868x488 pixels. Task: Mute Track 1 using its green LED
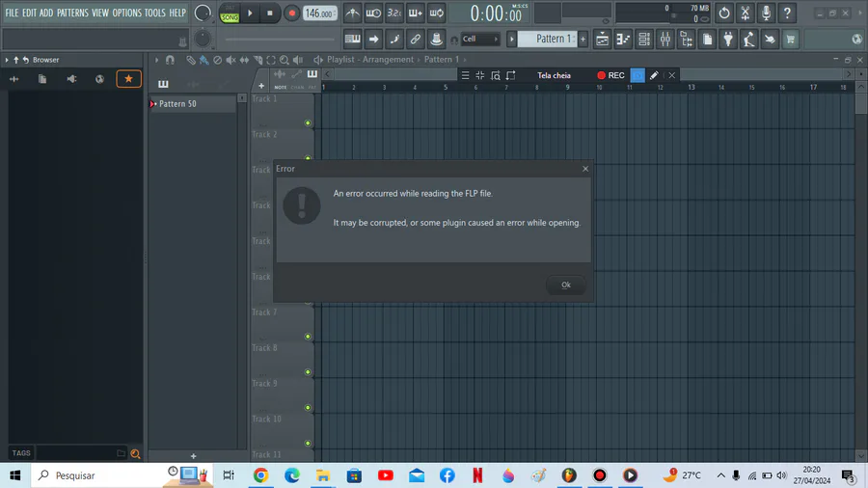click(x=308, y=122)
